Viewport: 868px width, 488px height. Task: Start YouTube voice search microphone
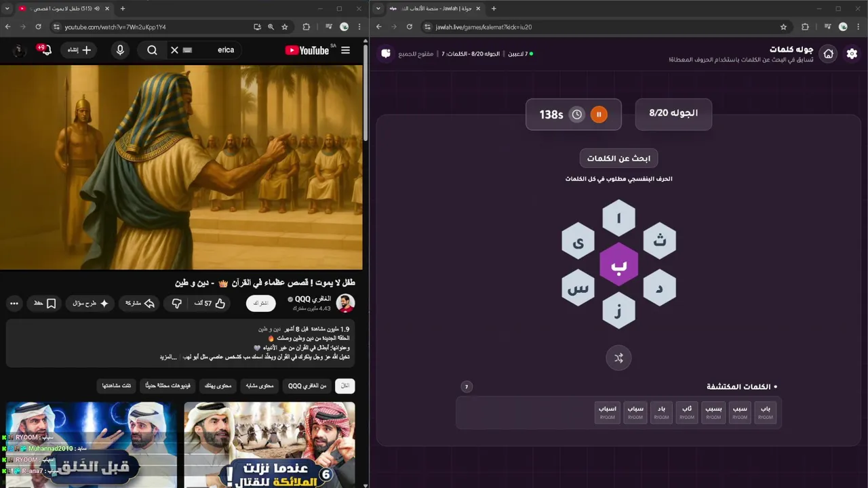point(120,50)
